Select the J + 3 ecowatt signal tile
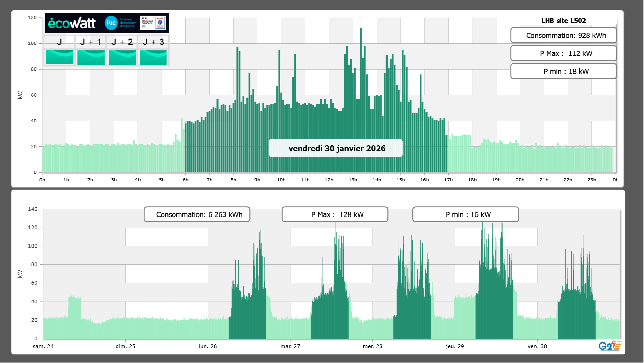The width and height of the screenshot is (644, 363). 153,57
